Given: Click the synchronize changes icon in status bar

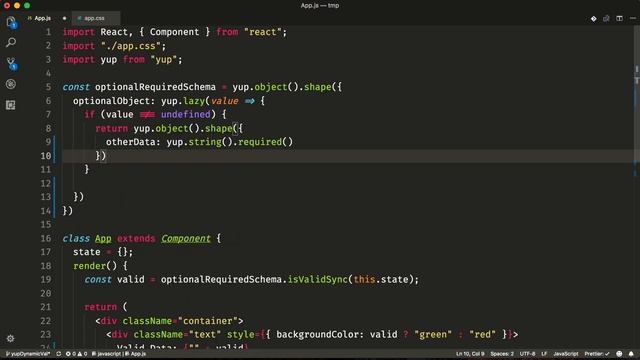Looking at the screenshot, I should 59,354.
